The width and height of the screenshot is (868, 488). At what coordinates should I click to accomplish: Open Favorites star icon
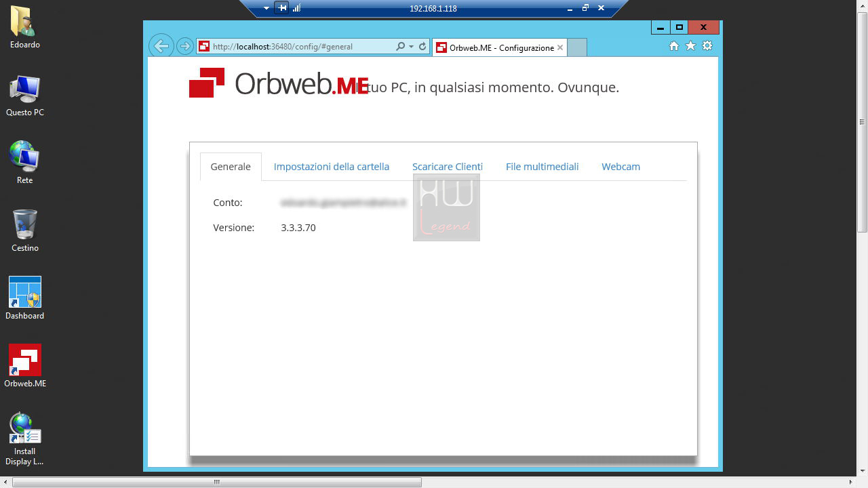point(690,46)
